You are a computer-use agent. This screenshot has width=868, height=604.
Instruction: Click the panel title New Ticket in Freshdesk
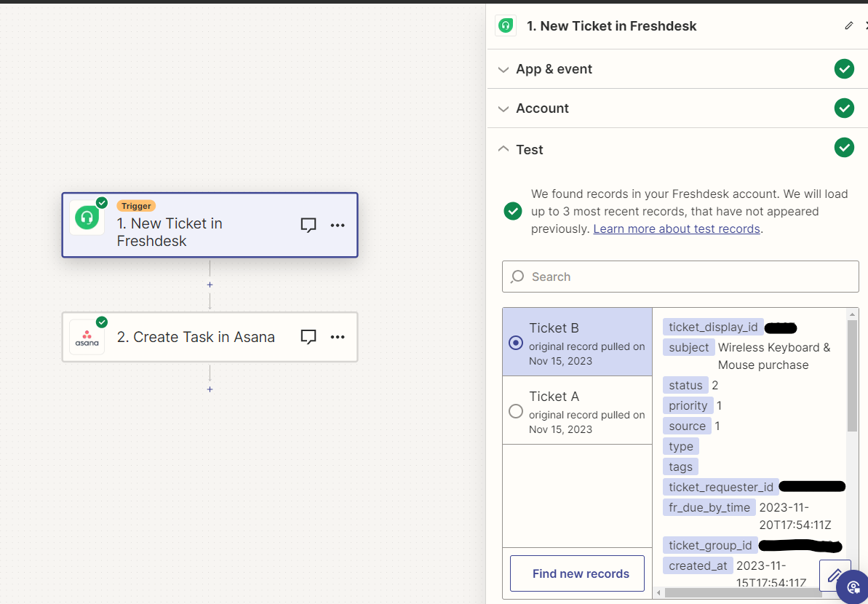pos(612,26)
